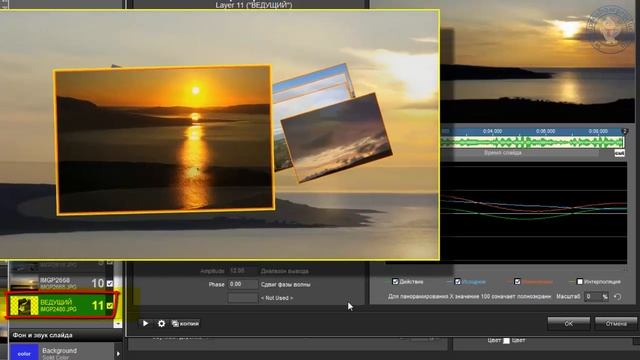This screenshot has width=640, height=360.
Task: Click the Phase value field
Action: click(243, 284)
